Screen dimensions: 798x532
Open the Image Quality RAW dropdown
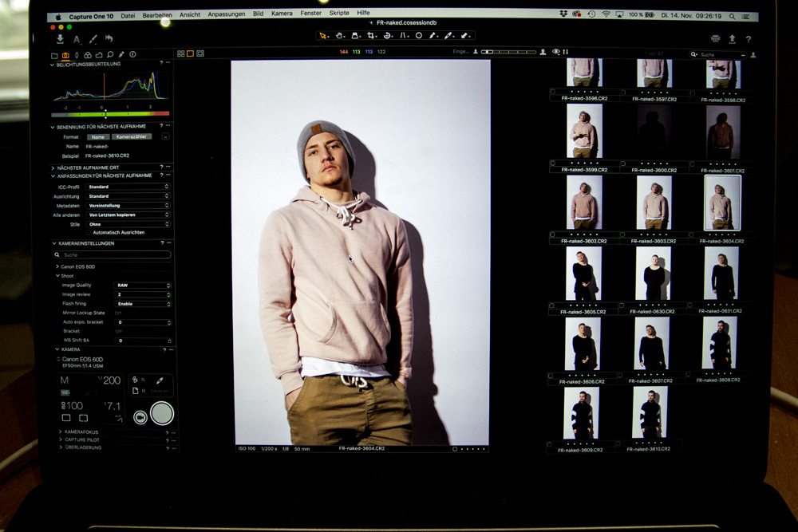point(143,285)
